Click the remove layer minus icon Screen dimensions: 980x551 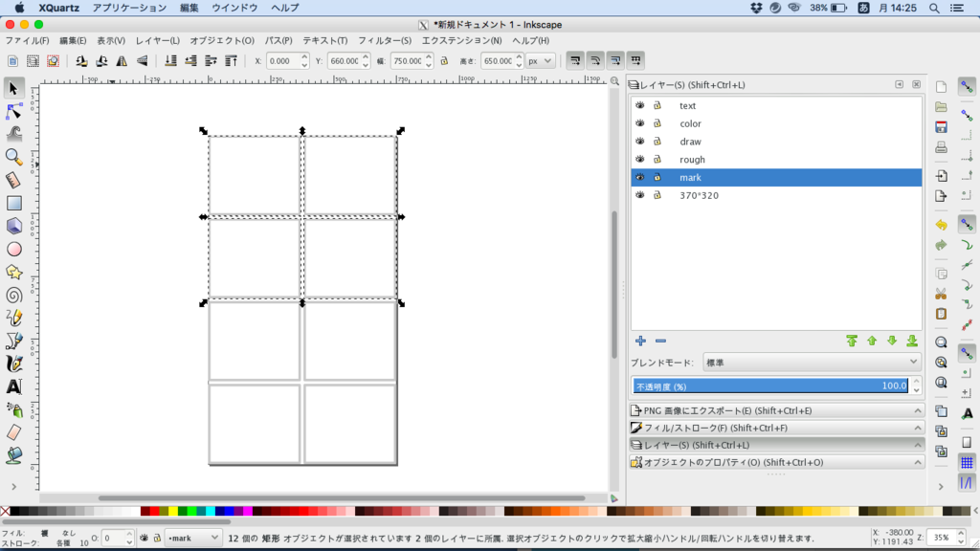coord(660,342)
